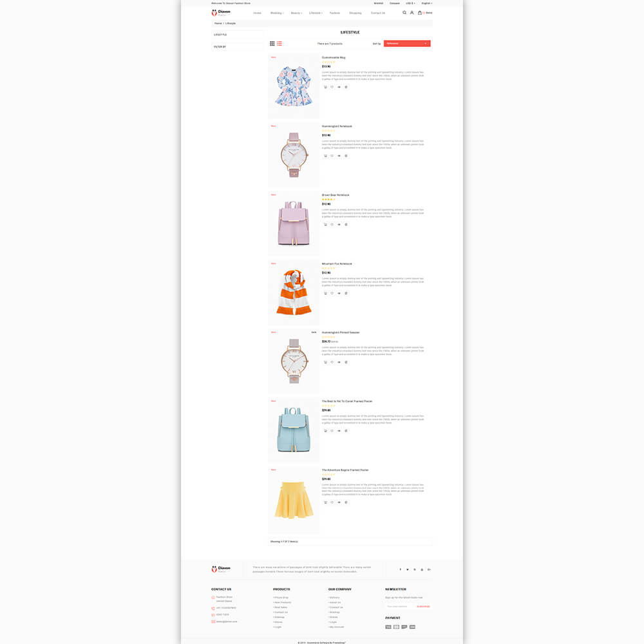Add Hummingbird Notebook to wishlist heart
This screenshot has width=644, height=644.
point(332,156)
